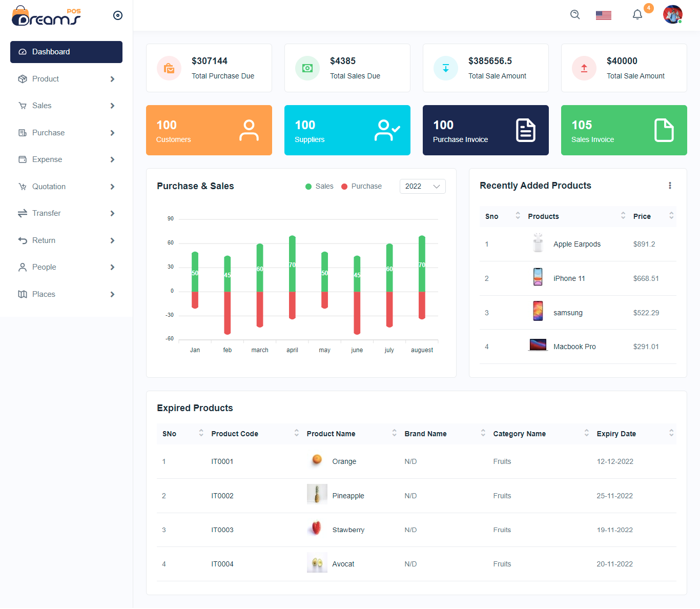The width and height of the screenshot is (700, 609).
Task: Open the user profile avatar
Action: point(672,15)
